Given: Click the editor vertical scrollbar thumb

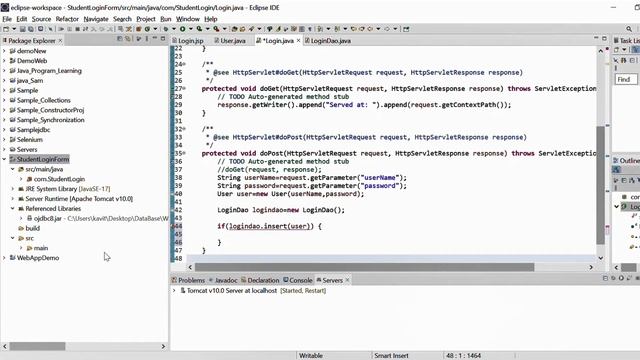Looking at the screenshot, I should coord(600,185).
